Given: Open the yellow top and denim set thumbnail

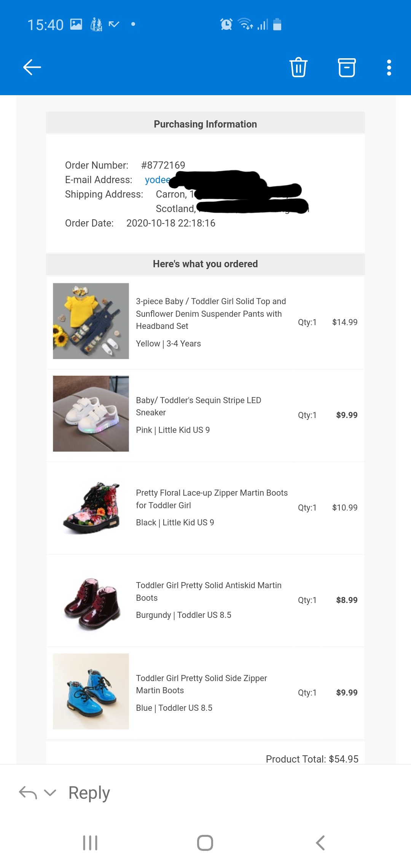Looking at the screenshot, I should tap(91, 321).
